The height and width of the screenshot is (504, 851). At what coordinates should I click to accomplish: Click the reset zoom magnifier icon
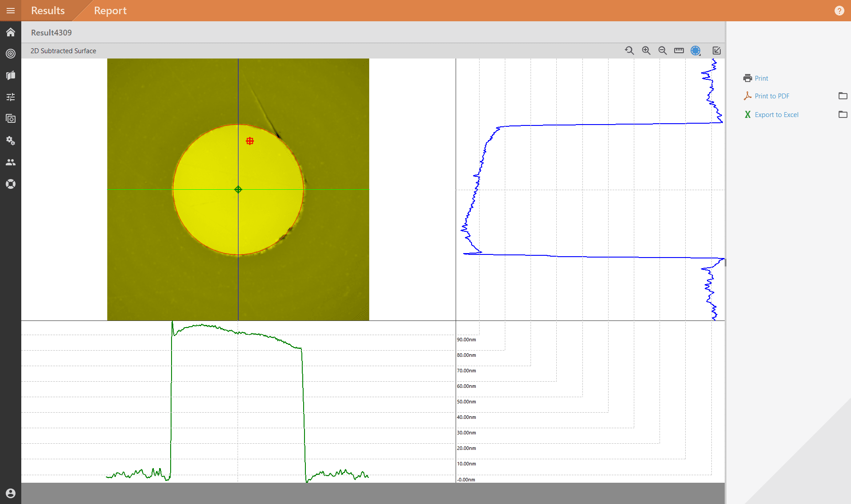[x=629, y=51]
